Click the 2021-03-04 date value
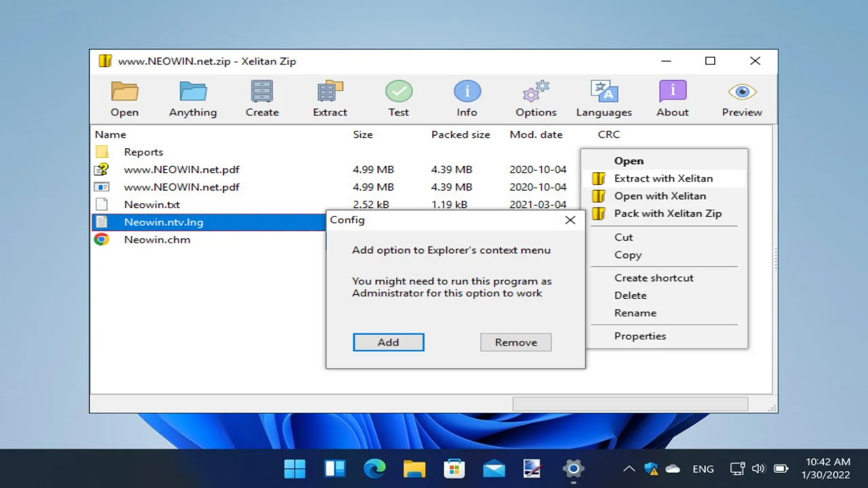This screenshot has width=868, height=488. (x=538, y=205)
